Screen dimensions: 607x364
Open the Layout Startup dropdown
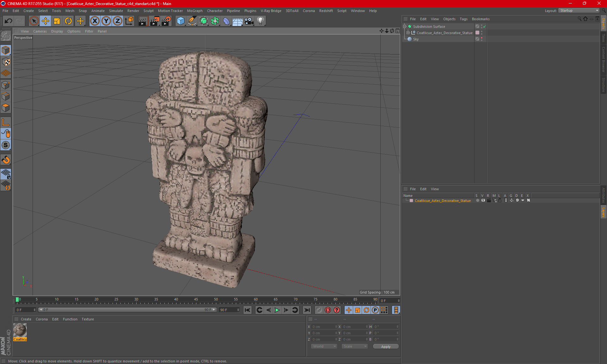click(x=579, y=10)
